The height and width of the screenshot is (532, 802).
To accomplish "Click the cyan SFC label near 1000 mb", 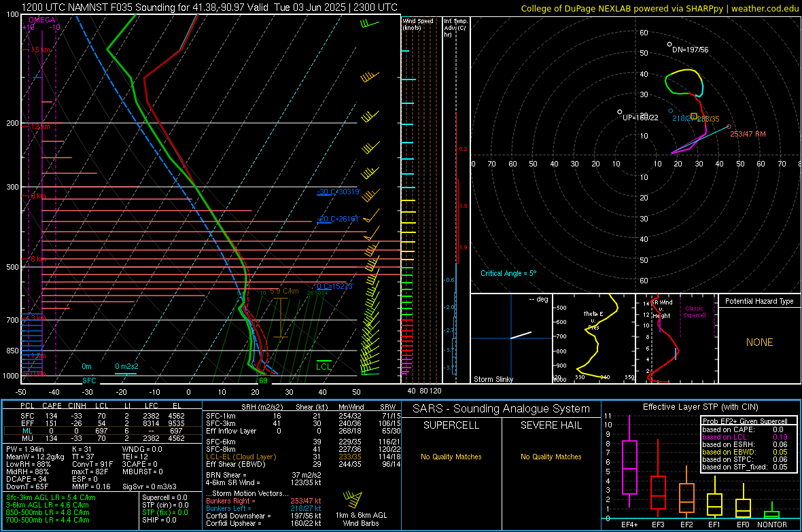I will (89, 380).
